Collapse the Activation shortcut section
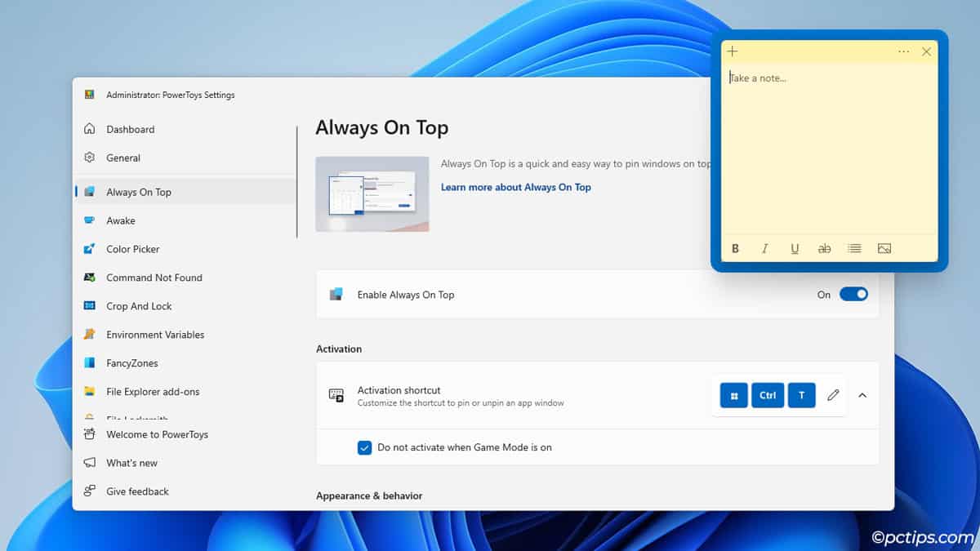The width and height of the screenshot is (980, 551). click(x=862, y=395)
